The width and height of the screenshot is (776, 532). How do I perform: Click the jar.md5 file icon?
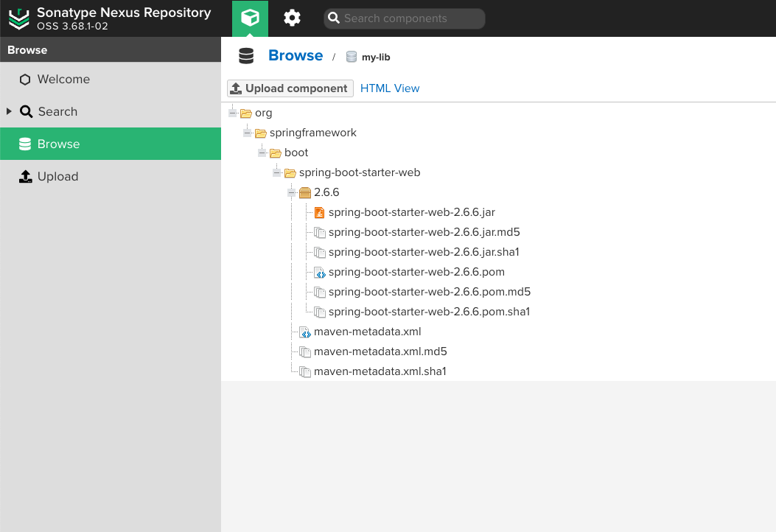tap(320, 232)
